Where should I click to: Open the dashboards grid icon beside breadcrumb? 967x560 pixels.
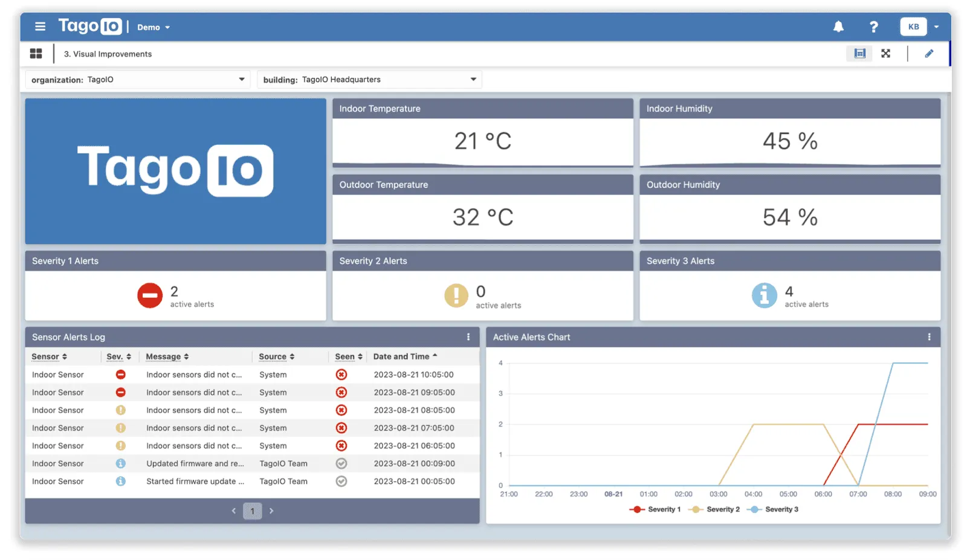coord(36,53)
